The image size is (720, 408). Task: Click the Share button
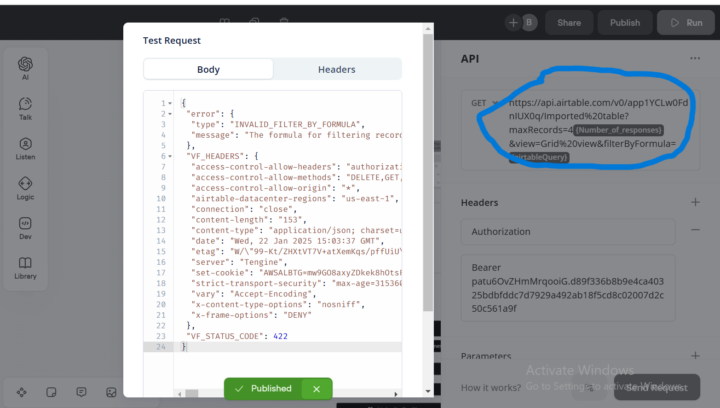click(x=568, y=22)
